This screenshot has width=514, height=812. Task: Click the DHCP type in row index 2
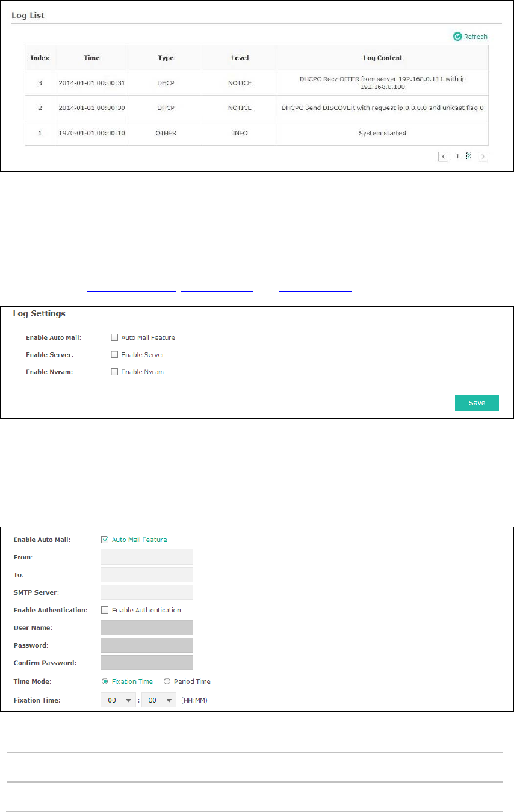pyautogui.click(x=166, y=108)
